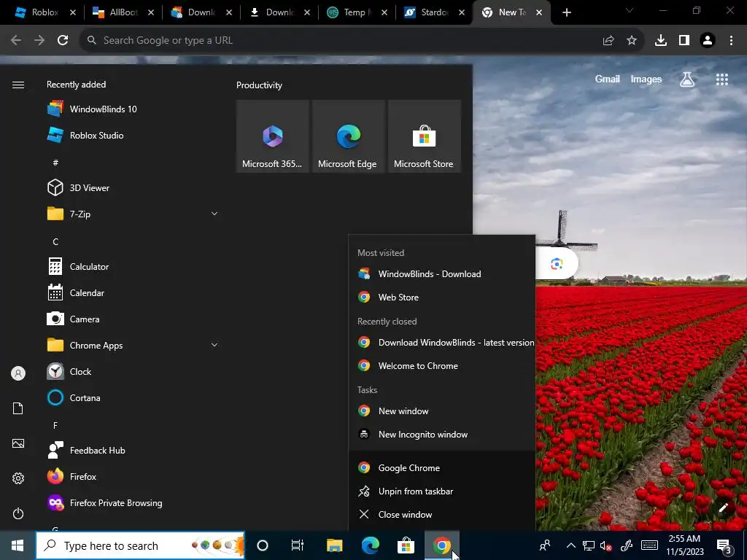Open Chrome profile avatar
This screenshot has height=560, width=747.
point(708,41)
